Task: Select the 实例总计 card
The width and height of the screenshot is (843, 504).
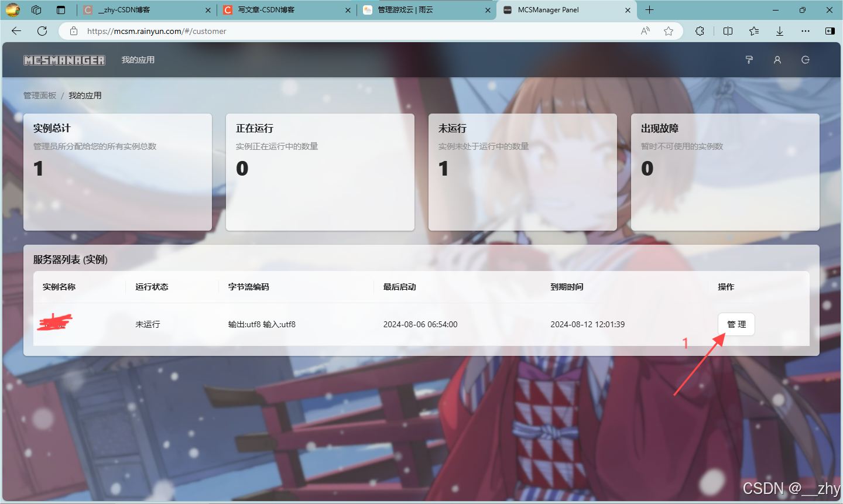Action: point(118,172)
